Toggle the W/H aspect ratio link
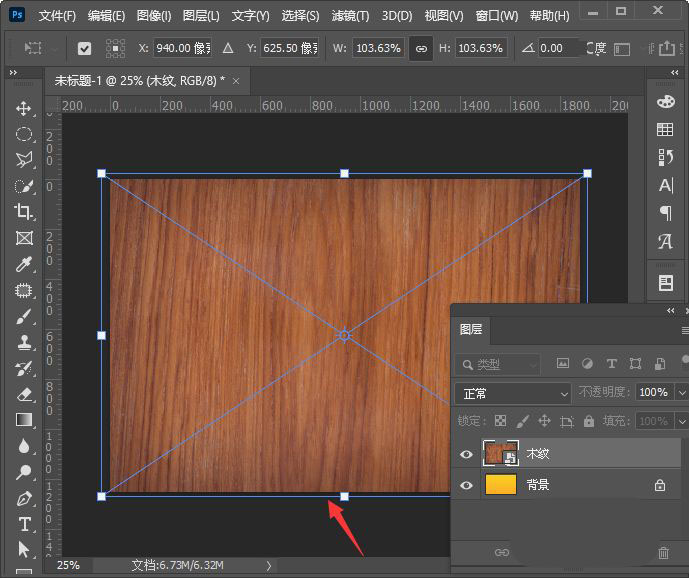Screen dimensions: 689x578 click(421, 48)
